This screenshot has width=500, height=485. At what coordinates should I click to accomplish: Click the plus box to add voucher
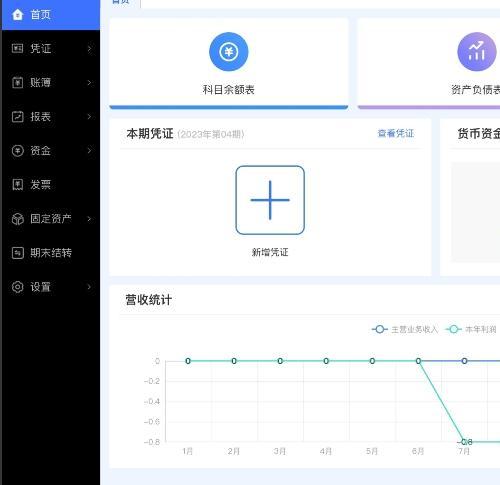pos(270,200)
